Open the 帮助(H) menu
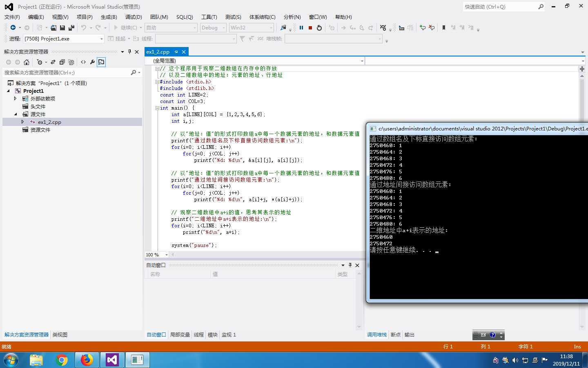The width and height of the screenshot is (588, 368). [343, 17]
